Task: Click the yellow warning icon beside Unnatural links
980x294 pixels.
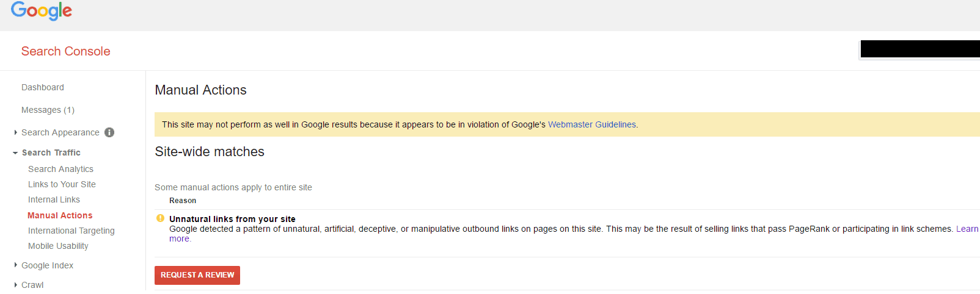Action: [x=160, y=218]
